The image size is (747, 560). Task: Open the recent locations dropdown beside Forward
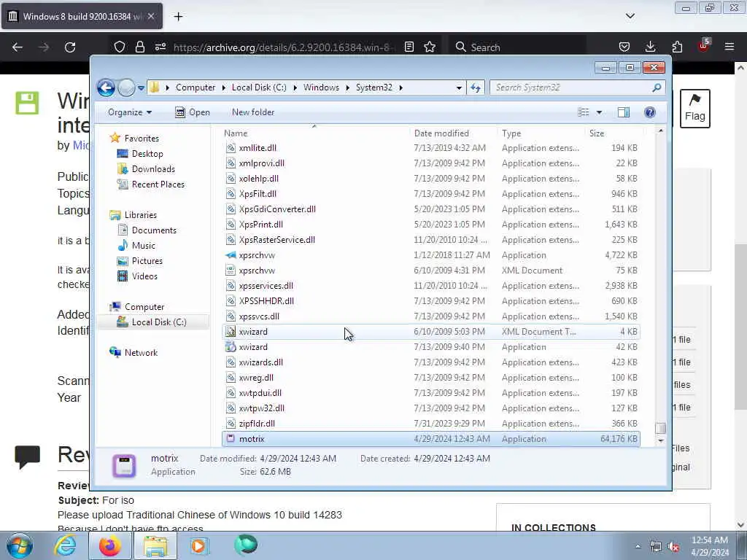pos(141,88)
